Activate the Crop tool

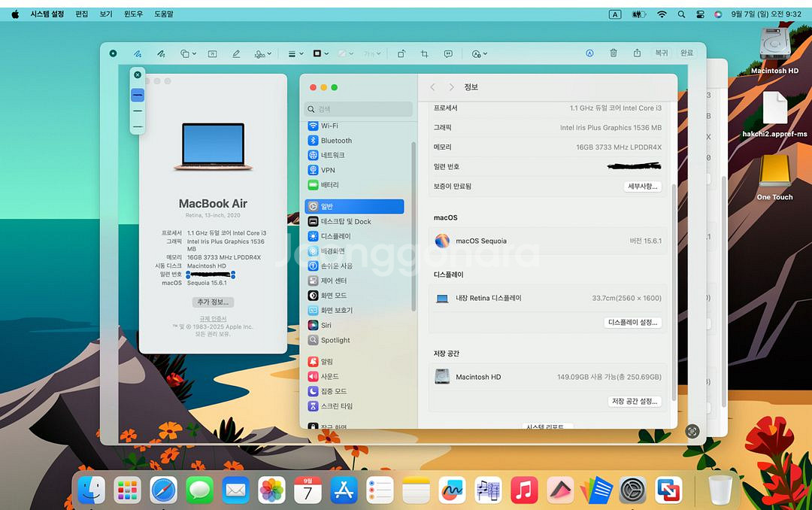tap(425, 54)
